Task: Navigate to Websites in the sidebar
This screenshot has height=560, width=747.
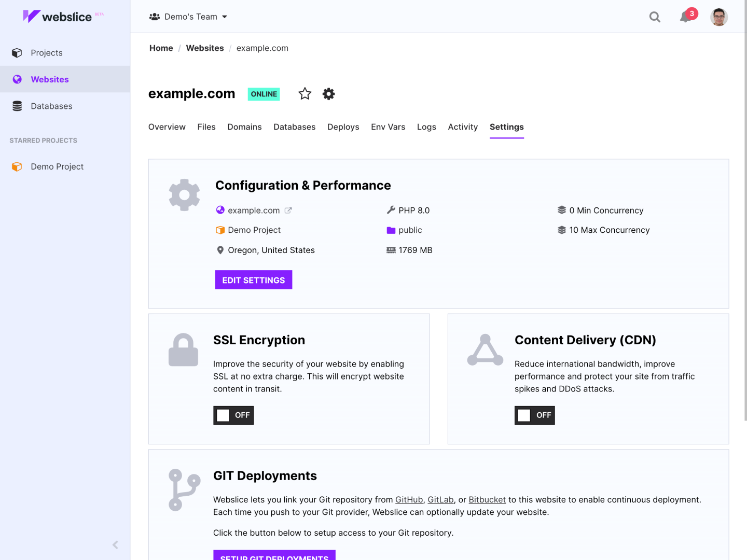Action: click(49, 79)
